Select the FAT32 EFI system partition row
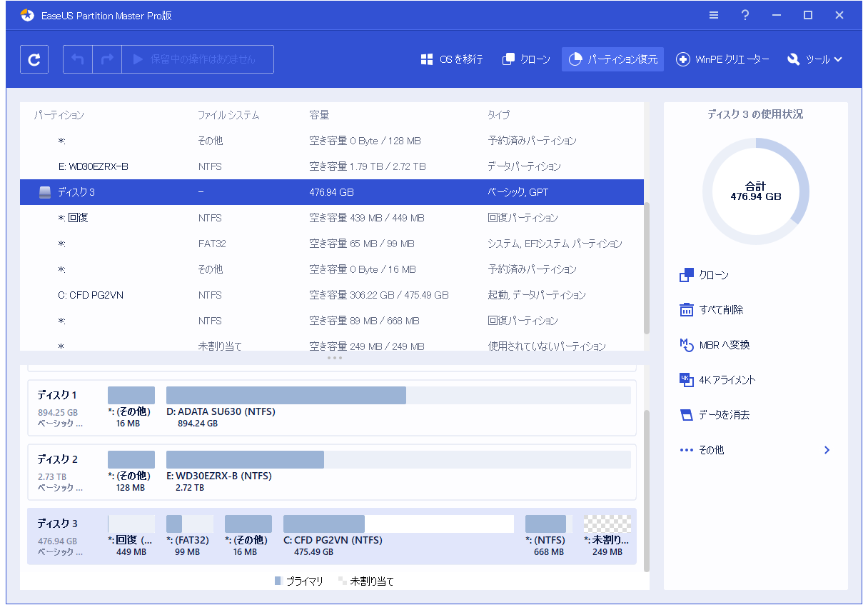Viewport: 868px width, 610px height. click(x=332, y=244)
